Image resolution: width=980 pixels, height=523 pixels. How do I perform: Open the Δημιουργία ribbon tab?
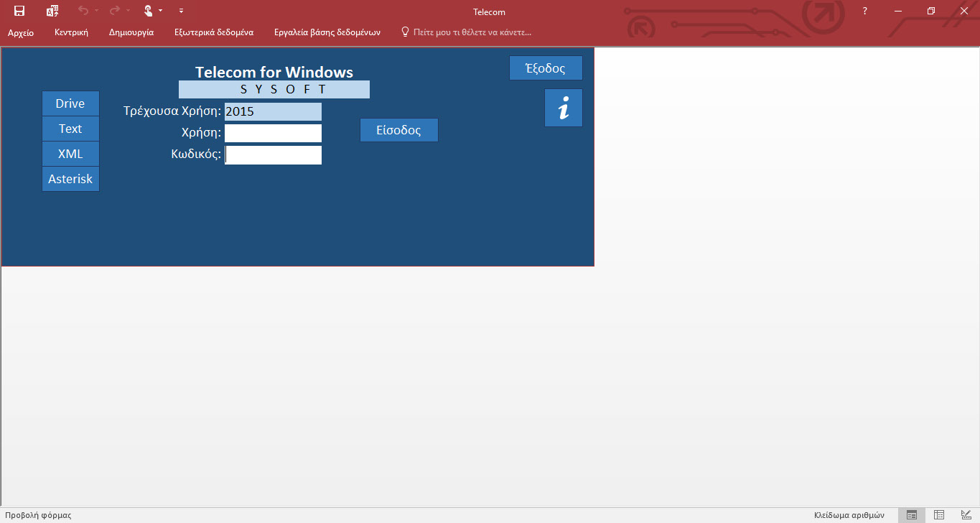coord(131,32)
